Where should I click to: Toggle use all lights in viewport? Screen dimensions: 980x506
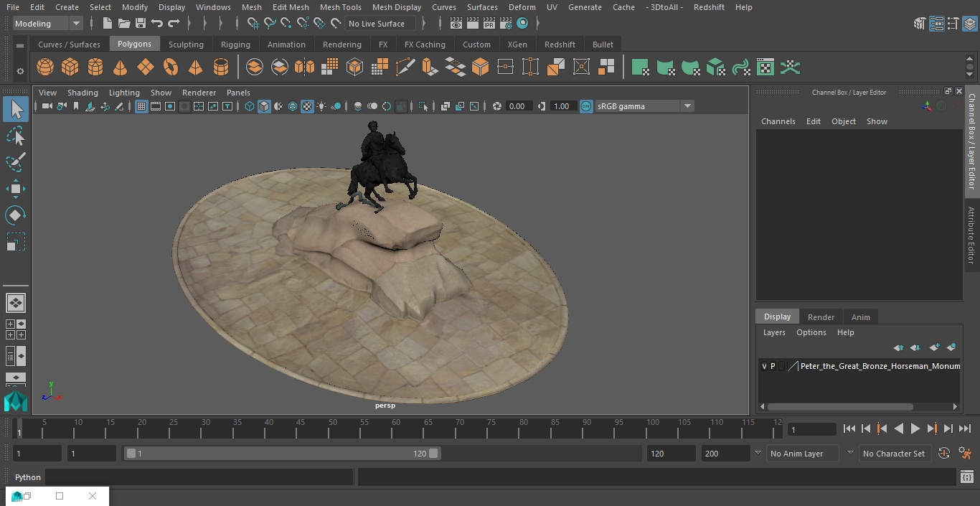pyautogui.click(x=321, y=106)
